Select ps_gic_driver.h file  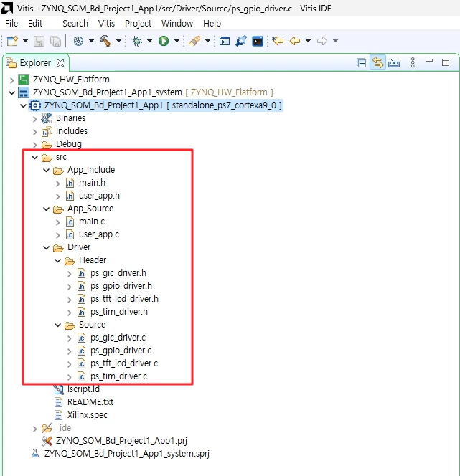118,273
